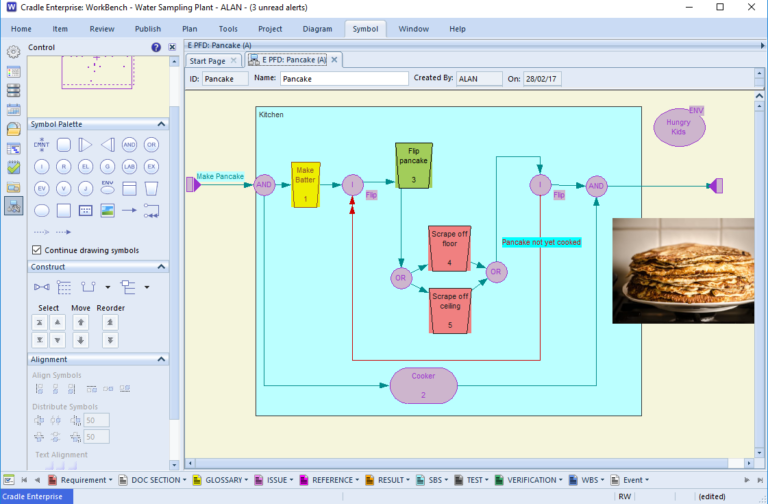768x504 pixels.
Task: Select the LAB symbol in palette
Action: [x=129, y=166]
